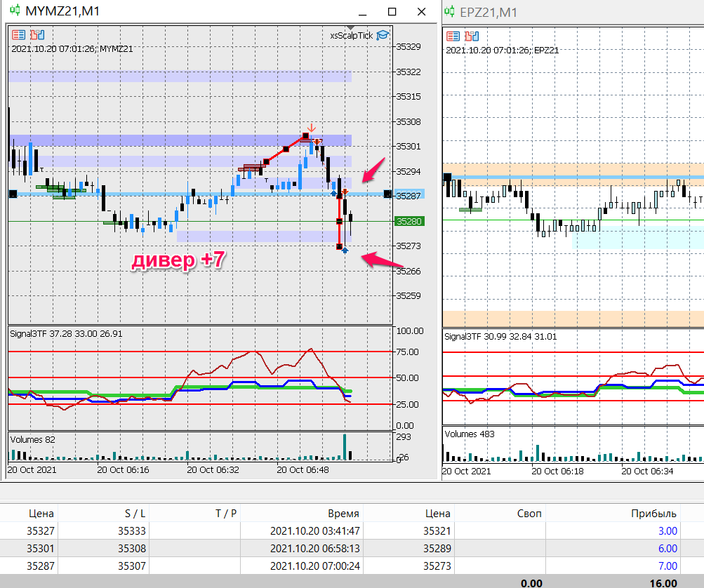Click the chart shift triangle marker in MYMZ21
Screen dimensions: 704x588
point(351,28)
